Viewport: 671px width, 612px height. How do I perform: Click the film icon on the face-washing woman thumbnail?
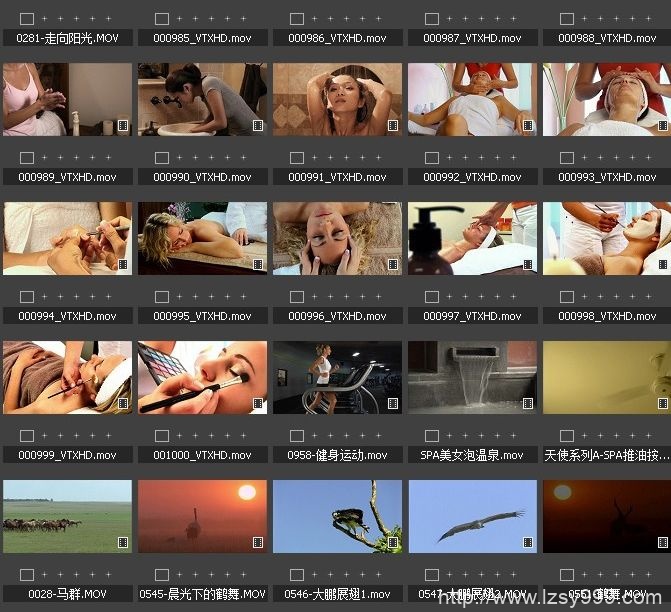[x=258, y=126]
